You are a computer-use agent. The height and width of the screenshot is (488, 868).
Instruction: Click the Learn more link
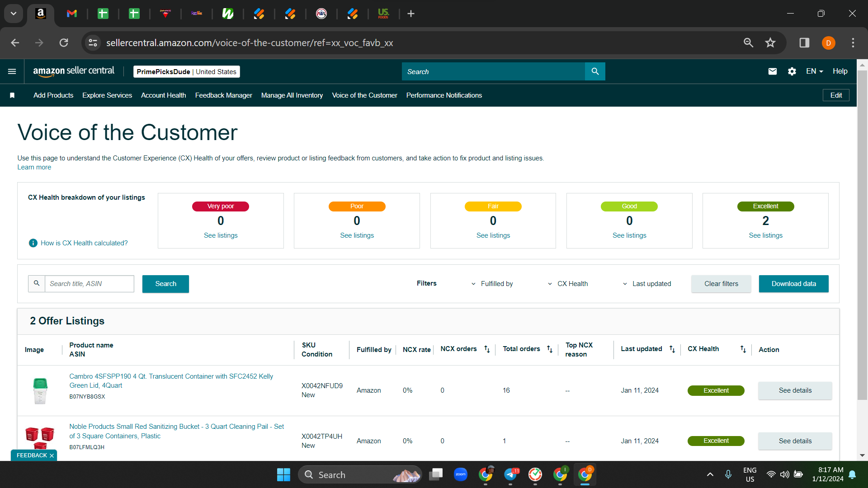click(34, 168)
